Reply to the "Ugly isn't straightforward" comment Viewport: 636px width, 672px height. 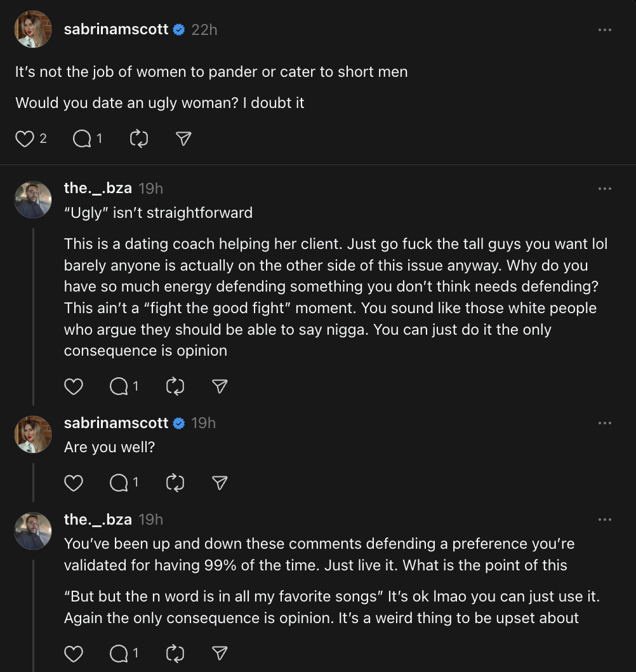pos(119,386)
